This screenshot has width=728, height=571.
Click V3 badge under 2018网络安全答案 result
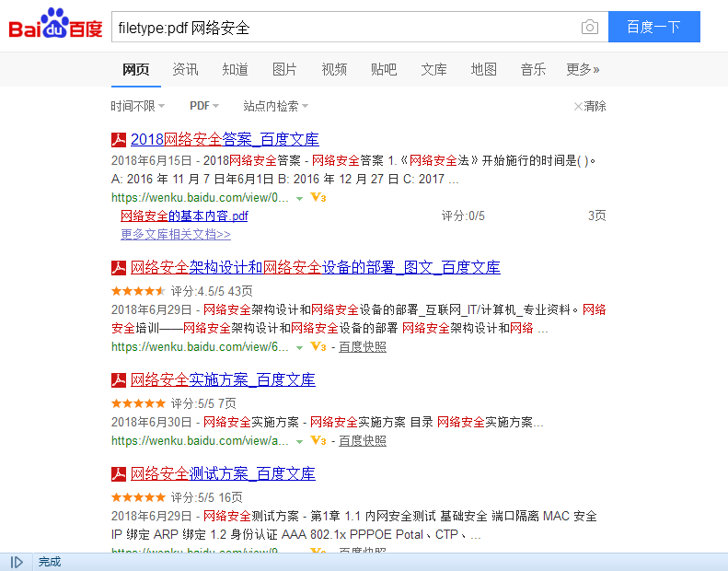click(318, 197)
